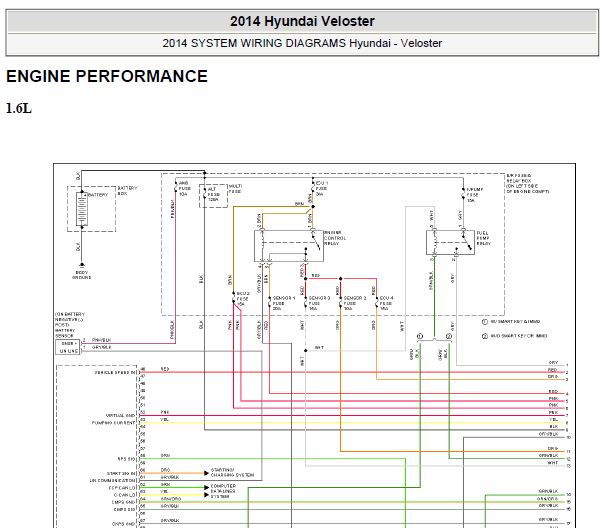Click the 'BATTERY SENSOR' location note
The image size is (616, 528).
70,325
